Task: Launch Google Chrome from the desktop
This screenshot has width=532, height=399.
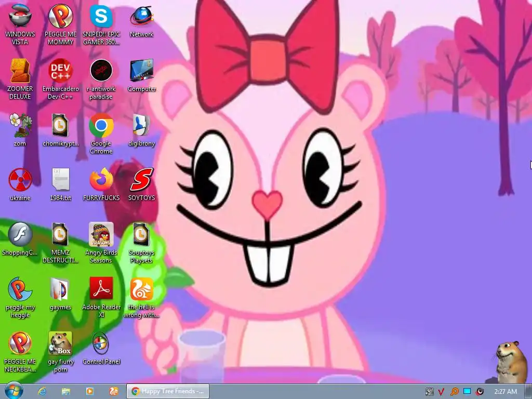Action: click(101, 134)
